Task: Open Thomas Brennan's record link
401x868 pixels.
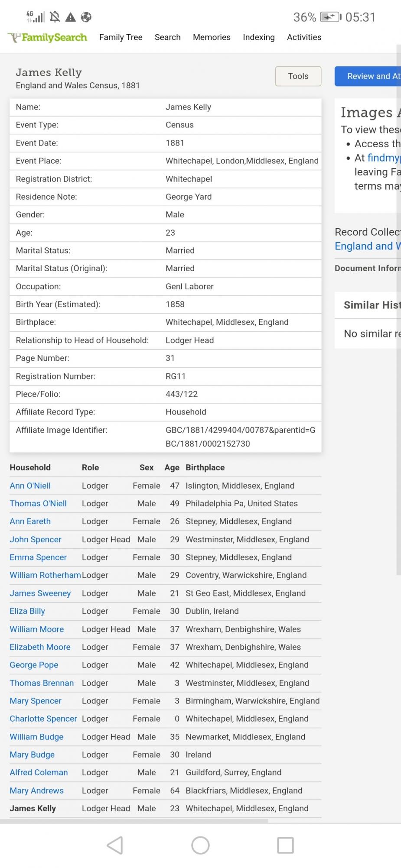Action: 42,683
